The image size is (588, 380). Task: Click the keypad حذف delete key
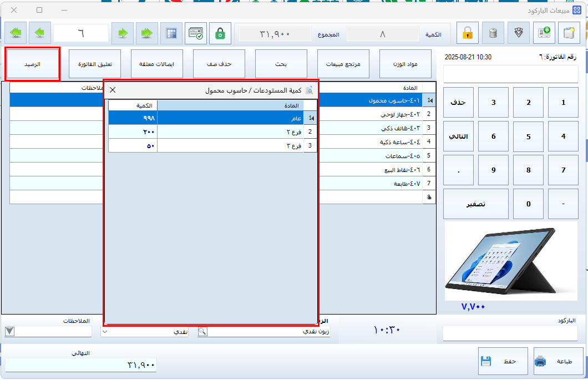(459, 103)
